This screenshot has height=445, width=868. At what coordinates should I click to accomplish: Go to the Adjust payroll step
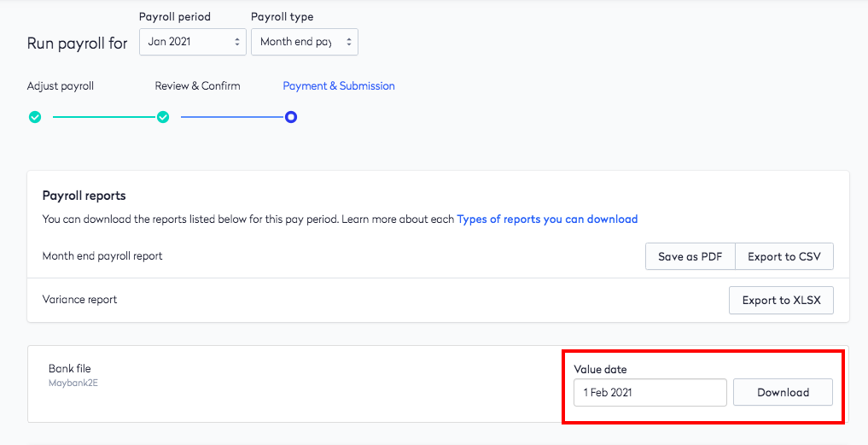pyautogui.click(x=61, y=86)
